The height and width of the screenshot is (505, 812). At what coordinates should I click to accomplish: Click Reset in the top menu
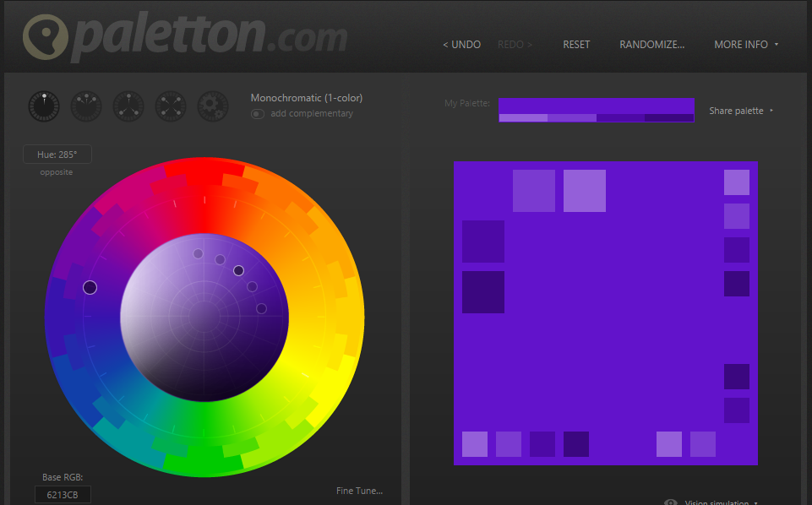(x=576, y=45)
